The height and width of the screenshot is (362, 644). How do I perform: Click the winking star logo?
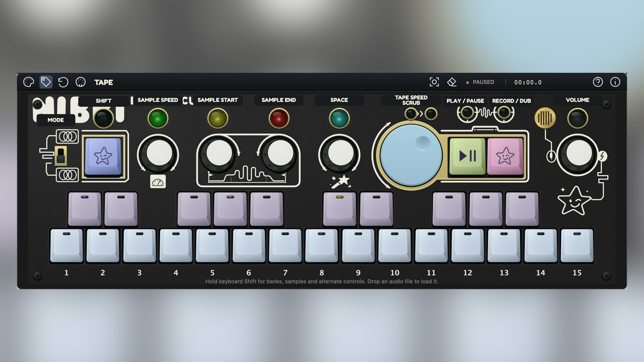574,201
